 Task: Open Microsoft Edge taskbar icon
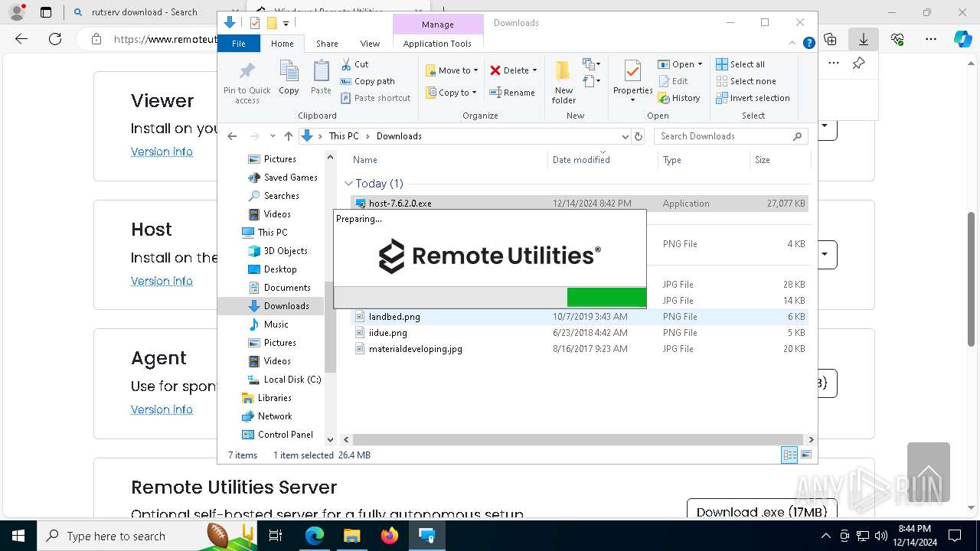click(315, 536)
